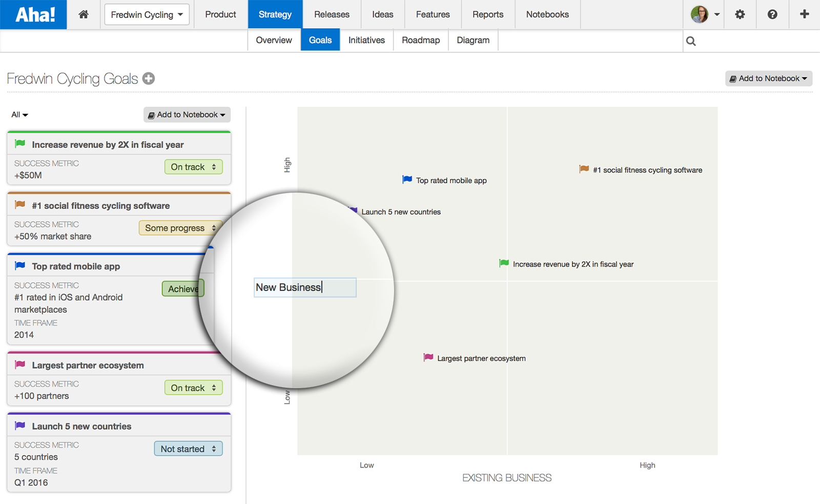
Task: Open the Ideas menu
Action: [x=383, y=14]
